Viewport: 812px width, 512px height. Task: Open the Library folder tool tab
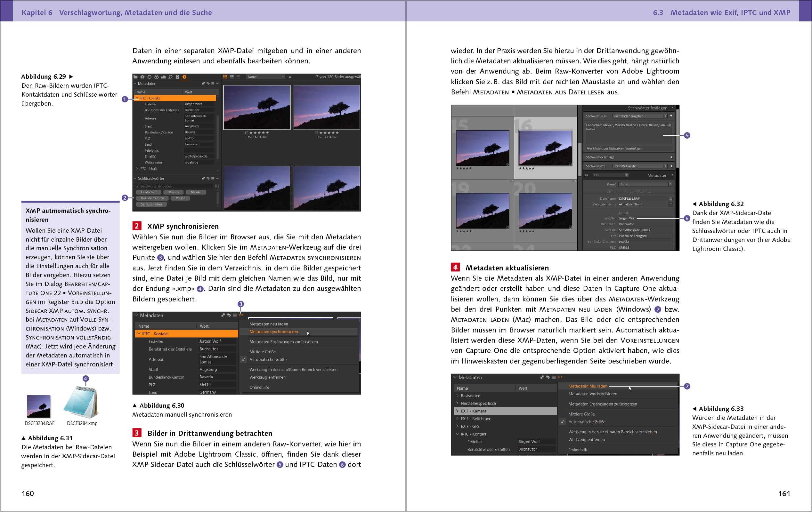point(135,77)
